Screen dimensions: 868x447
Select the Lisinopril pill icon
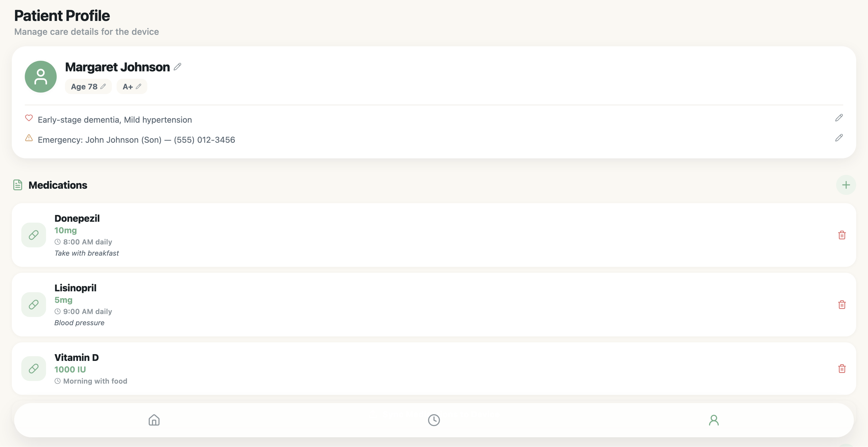click(34, 305)
